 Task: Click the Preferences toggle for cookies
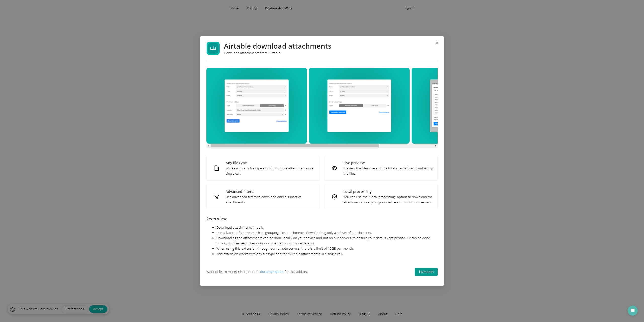pyautogui.click(x=75, y=309)
